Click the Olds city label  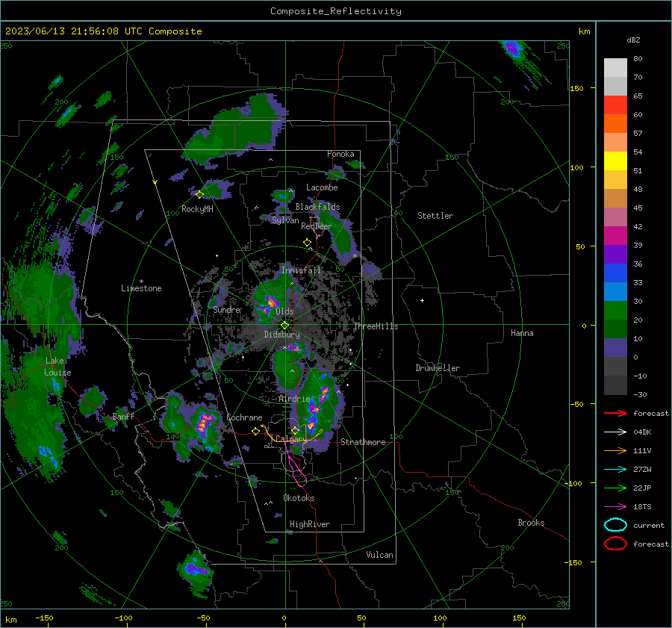pyautogui.click(x=284, y=311)
